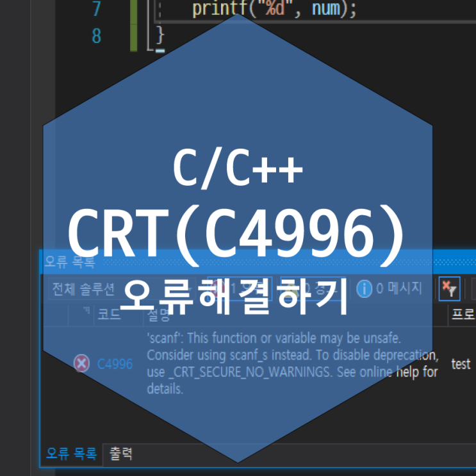Open the 전체 솔루션 scope dropdown
Viewport: 476px width, 476px height.
tap(122, 289)
